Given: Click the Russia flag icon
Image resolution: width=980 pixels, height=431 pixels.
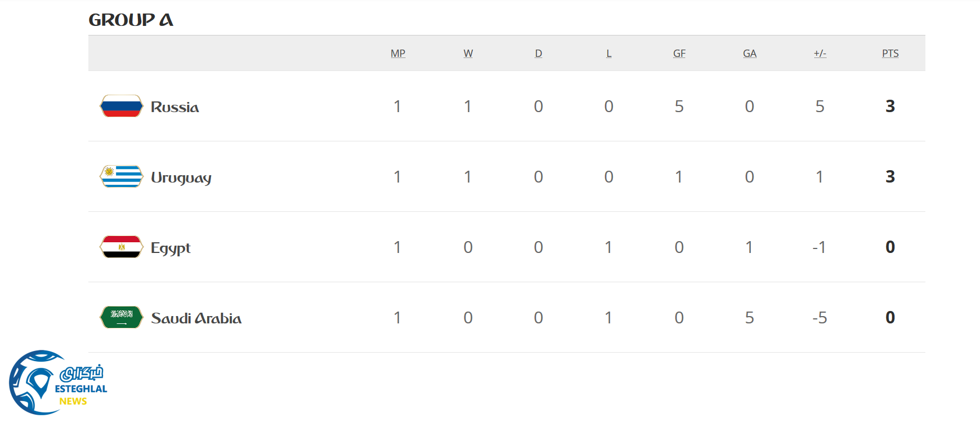Looking at the screenshot, I should click(x=121, y=106).
